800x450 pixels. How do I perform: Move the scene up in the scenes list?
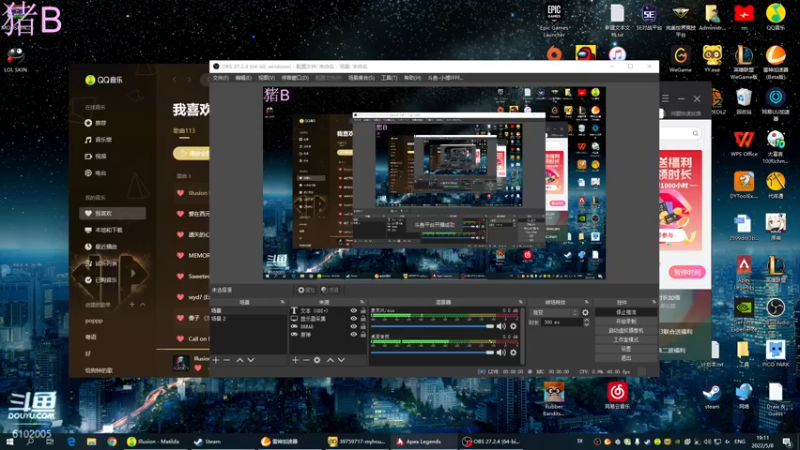240,360
